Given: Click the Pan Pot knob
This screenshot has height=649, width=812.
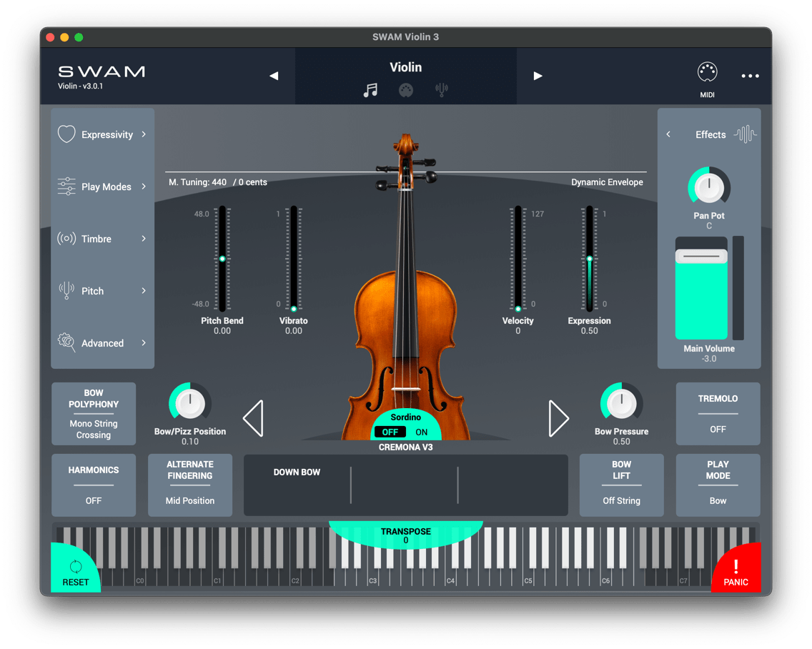Looking at the screenshot, I should [709, 187].
